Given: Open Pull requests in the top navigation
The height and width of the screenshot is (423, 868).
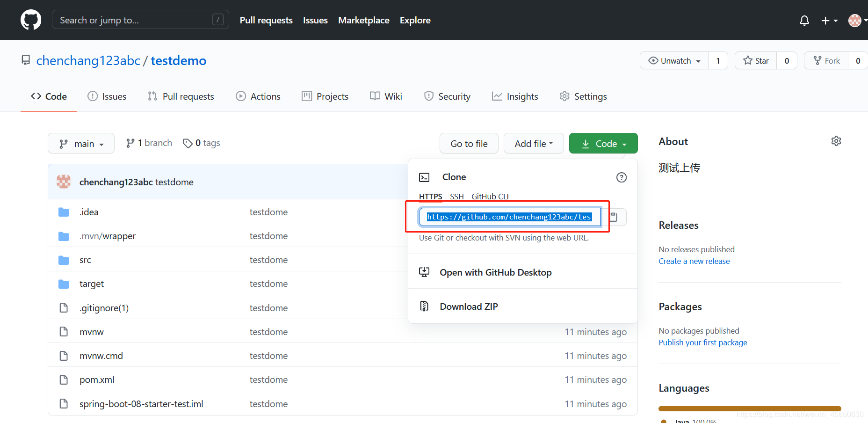Looking at the screenshot, I should coord(266,20).
